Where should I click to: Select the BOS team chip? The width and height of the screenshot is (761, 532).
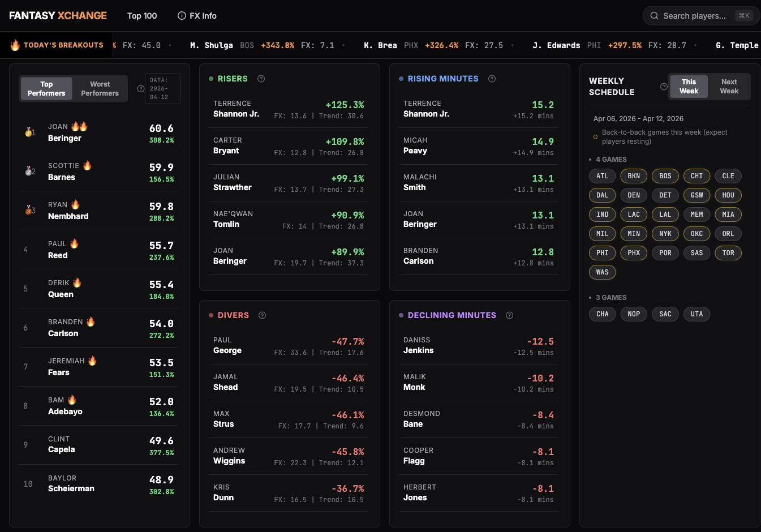pos(665,176)
